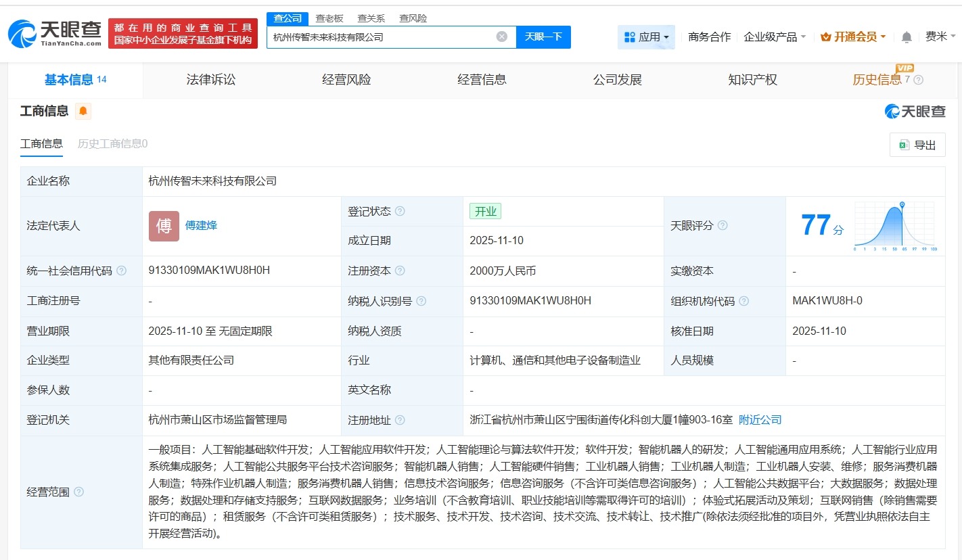
Task: Click the bell icon next to 工商信息 heading
Action: tap(83, 110)
